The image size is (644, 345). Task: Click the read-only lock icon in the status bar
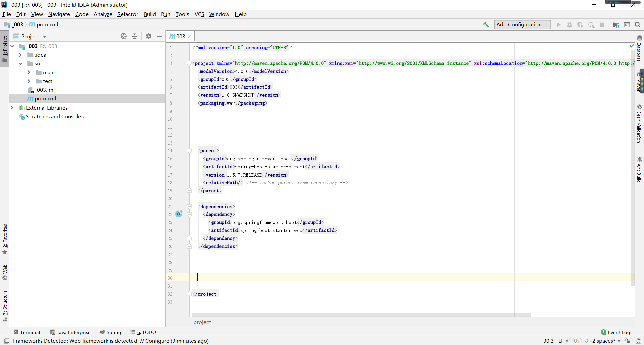(628, 341)
